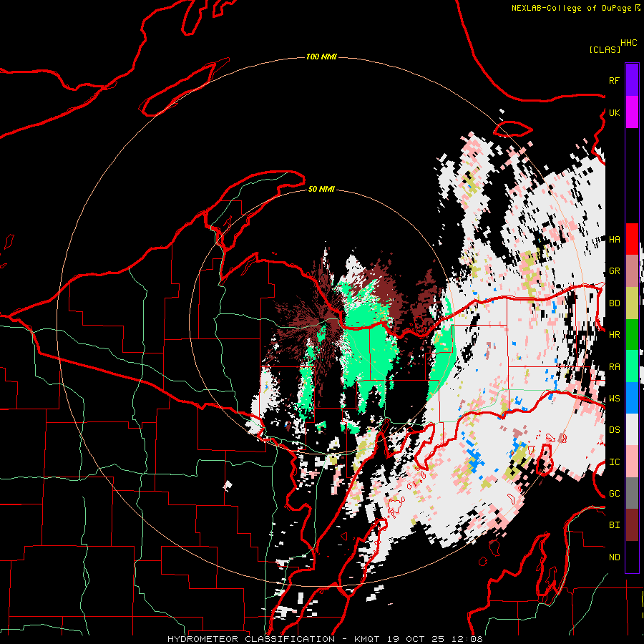The image size is (644, 644).
Task: Click the BI brown legend swatch
Action: click(x=632, y=525)
